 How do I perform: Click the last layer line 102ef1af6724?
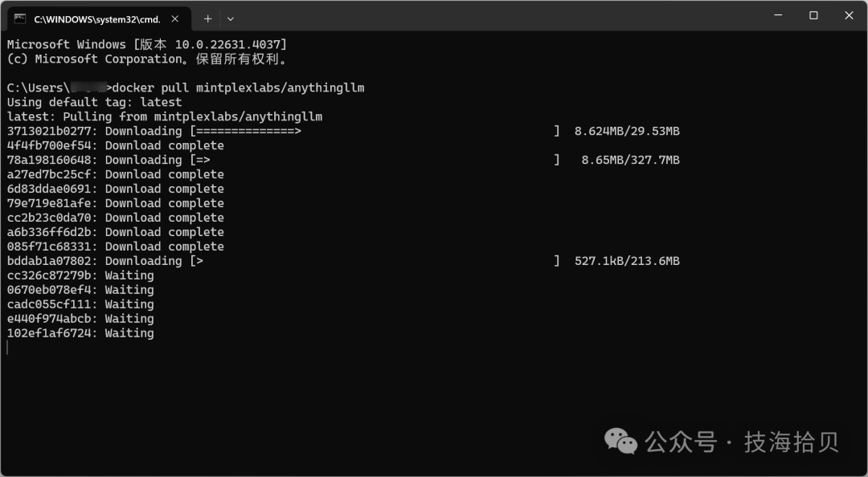[x=80, y=332]
